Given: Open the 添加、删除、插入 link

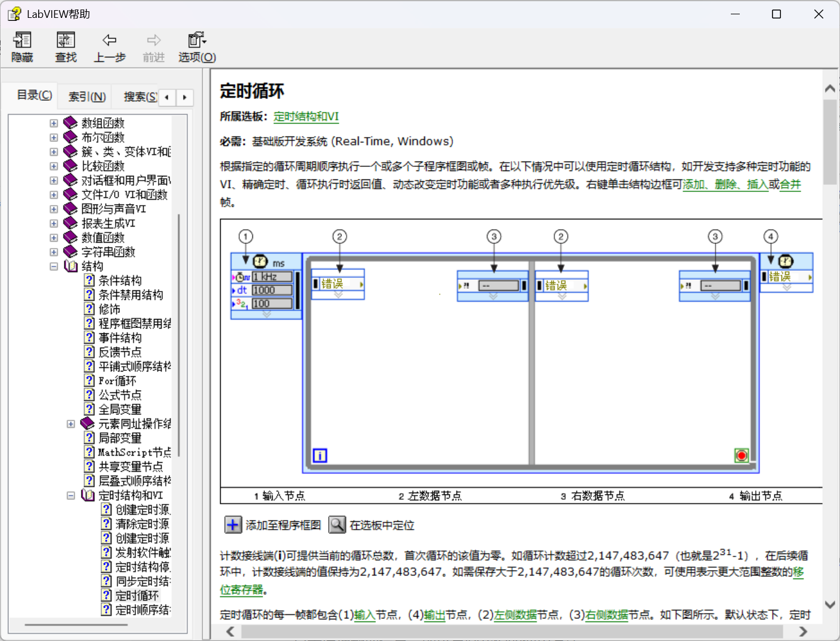Looking at the screenshot, I should (725, 184).
